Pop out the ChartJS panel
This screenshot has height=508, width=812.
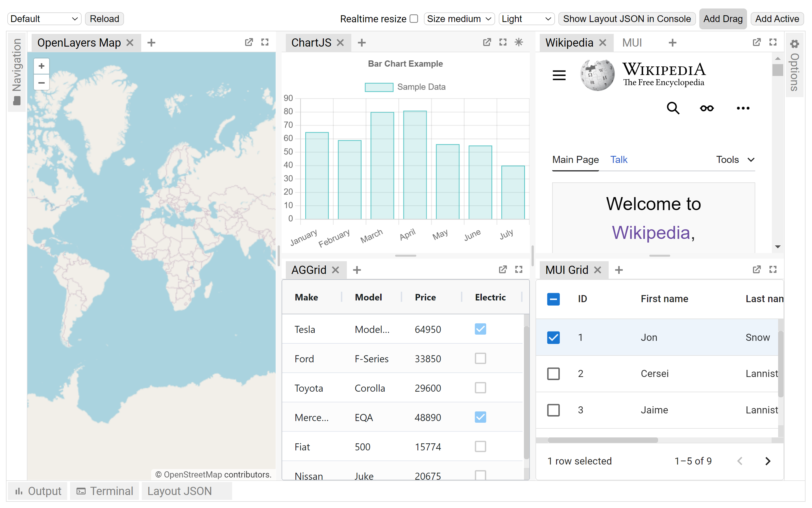(x=487, y=42)
